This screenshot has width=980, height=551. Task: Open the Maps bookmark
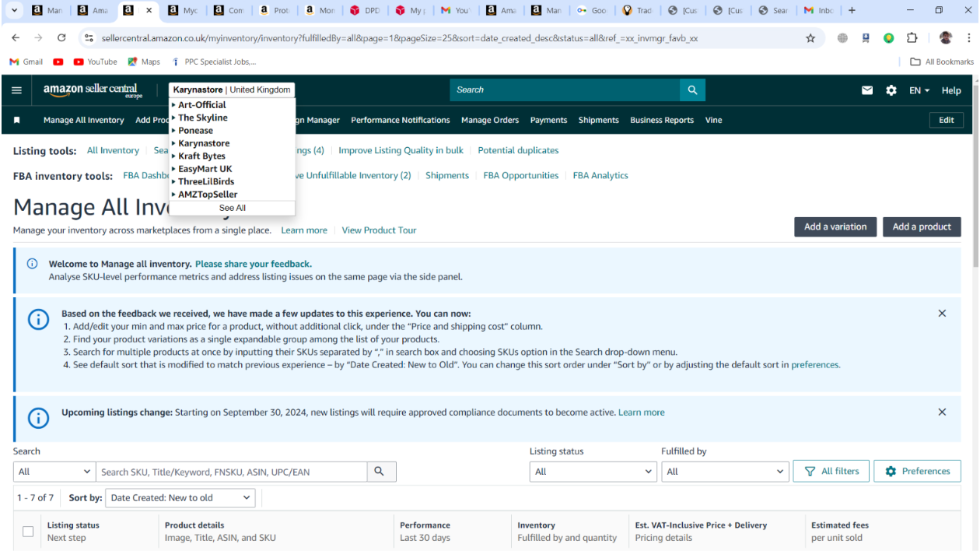[x=144, y=62]
